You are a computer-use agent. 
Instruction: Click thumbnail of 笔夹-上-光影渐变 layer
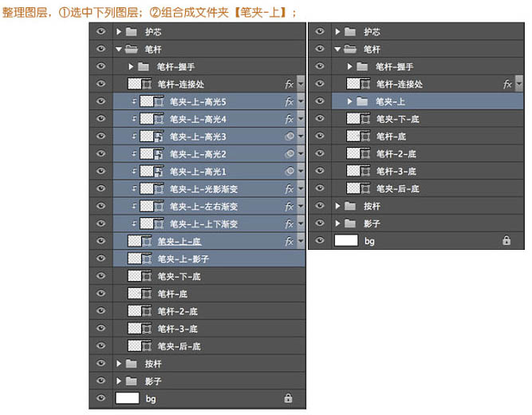point(147,189)
